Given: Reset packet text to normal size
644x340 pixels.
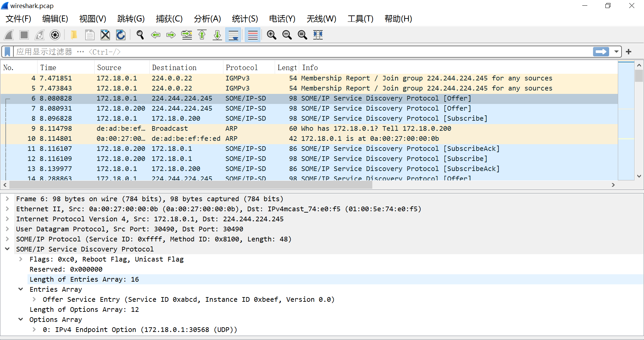Looking at the screenshot, I should pyautogui.click(x=303, y=35).
